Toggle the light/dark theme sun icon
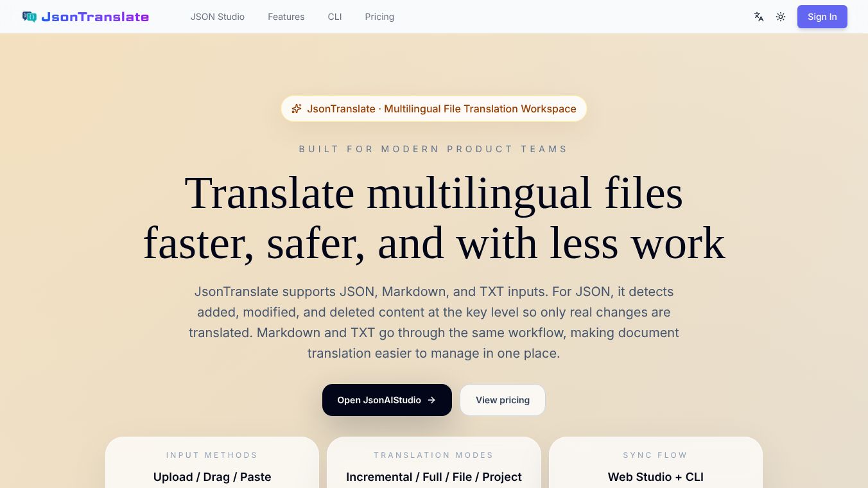The image size is (868, 488). [x=781, y=17]
